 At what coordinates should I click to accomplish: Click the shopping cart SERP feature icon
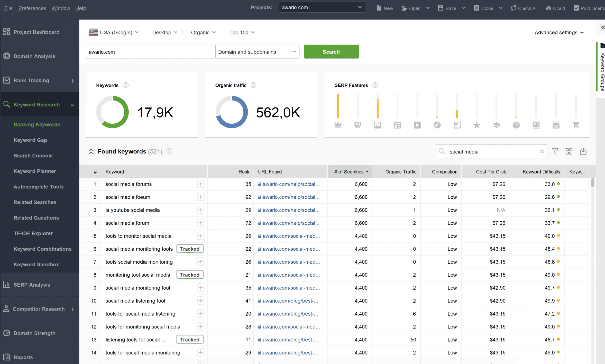[x=576, y=125]
